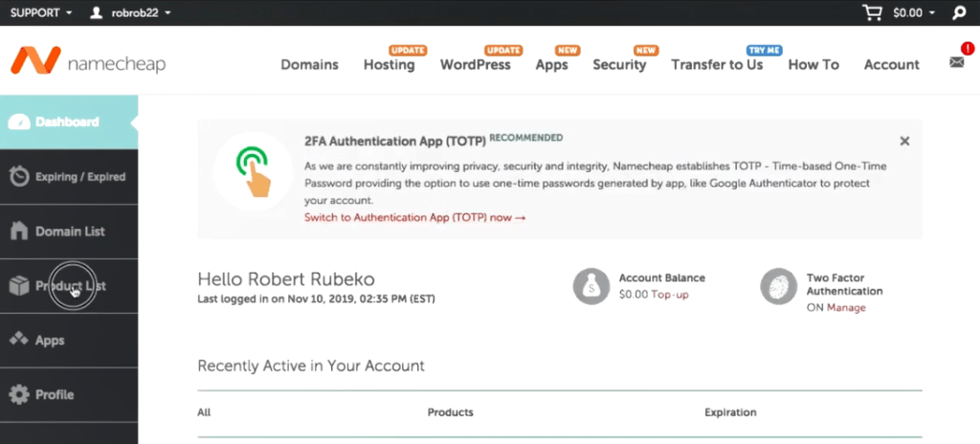Click the Hello Robert Rubeko greeting

coord(286,278)
